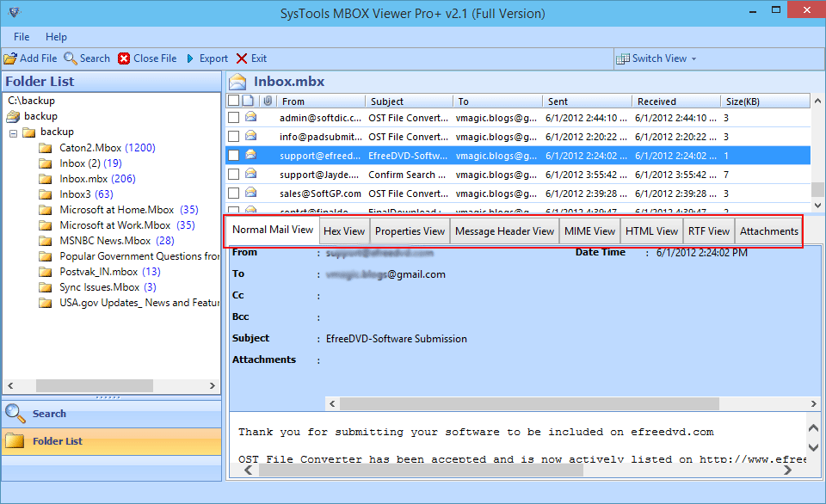Check the support@Jayde email checkbox
Screen dimensions: 826x504
coord(234,175)
